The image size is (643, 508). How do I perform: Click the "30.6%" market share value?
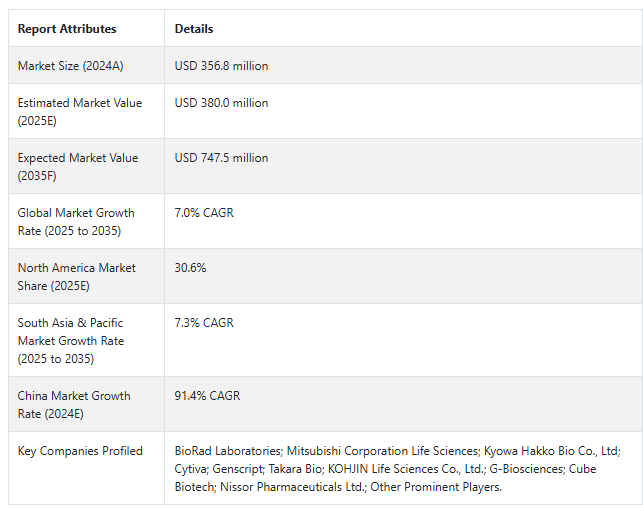[191, 268]
